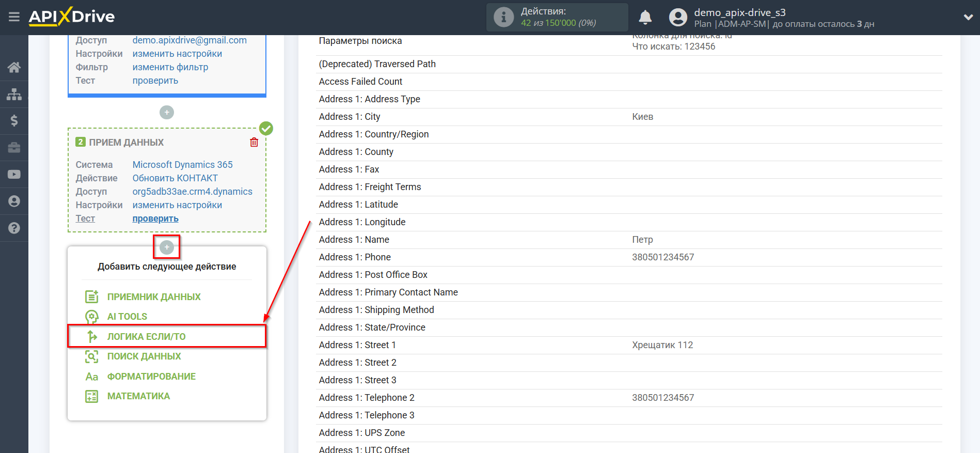
Task: Click ЛОГИКА ЕСЛИ/ТО branch icon
Action: point(91,337)
